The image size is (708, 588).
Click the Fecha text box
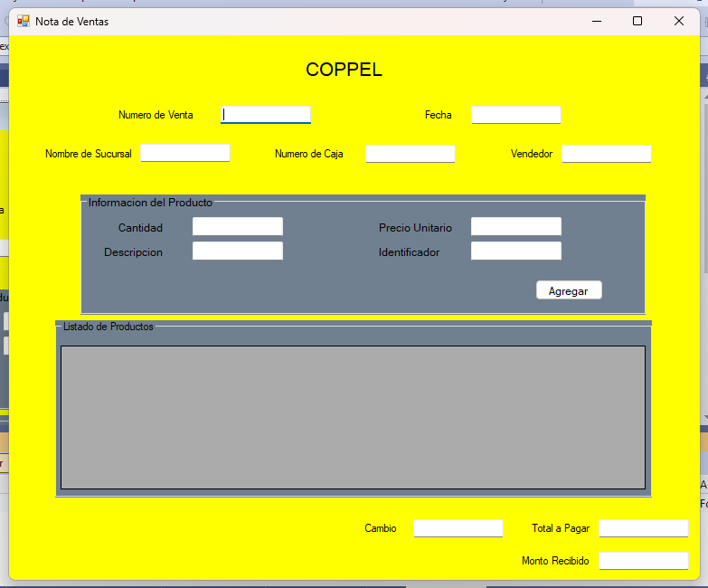(x=516, y=115)
